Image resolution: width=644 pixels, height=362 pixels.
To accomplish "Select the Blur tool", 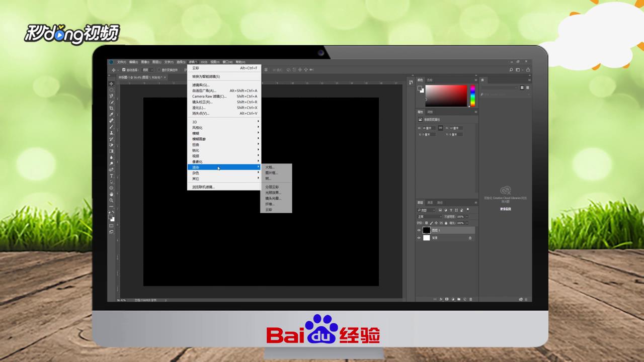I will click(111, 156).
